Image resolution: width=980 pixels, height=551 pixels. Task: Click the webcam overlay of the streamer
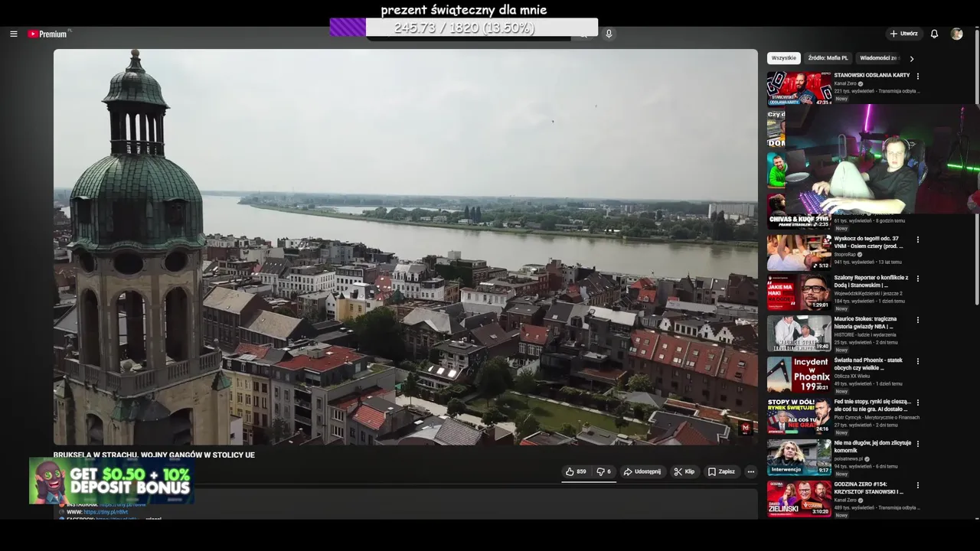882,159
